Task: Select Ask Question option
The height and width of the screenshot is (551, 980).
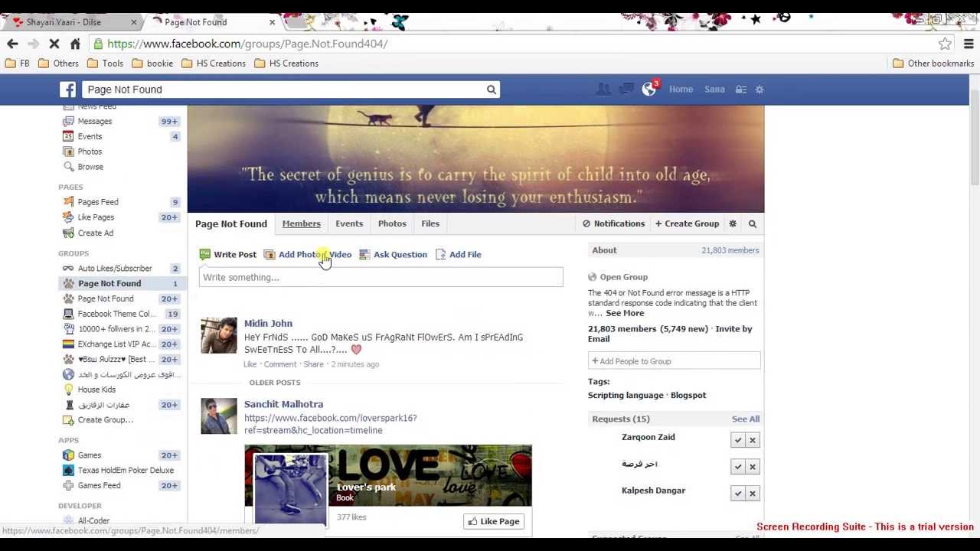Action: (x=393, y=254)
